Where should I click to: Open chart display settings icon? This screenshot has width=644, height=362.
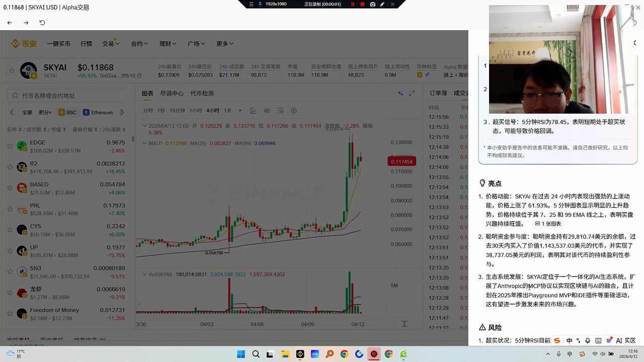(280, 111)
